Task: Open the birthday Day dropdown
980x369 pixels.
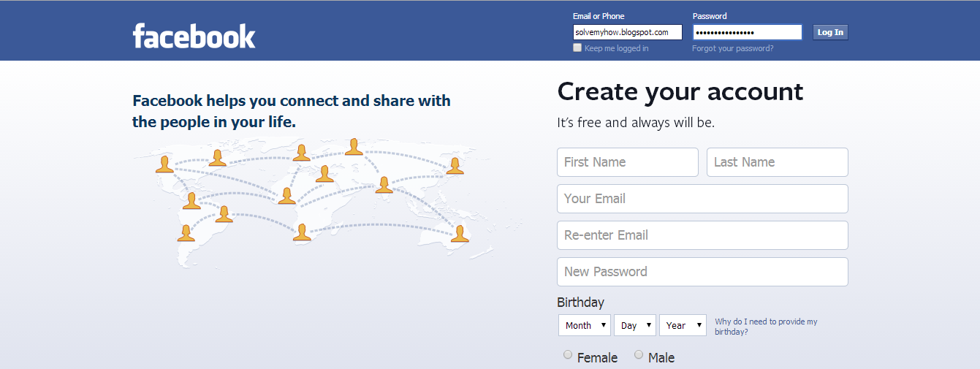Action: (634, 325)
